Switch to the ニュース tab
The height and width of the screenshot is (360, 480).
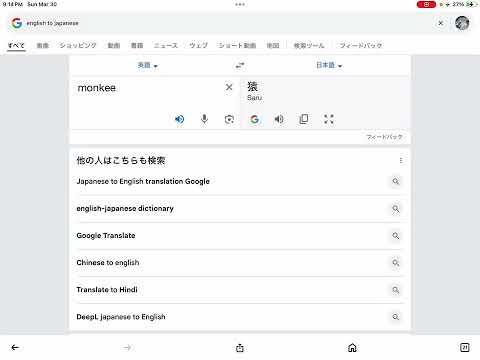[166, 45]
